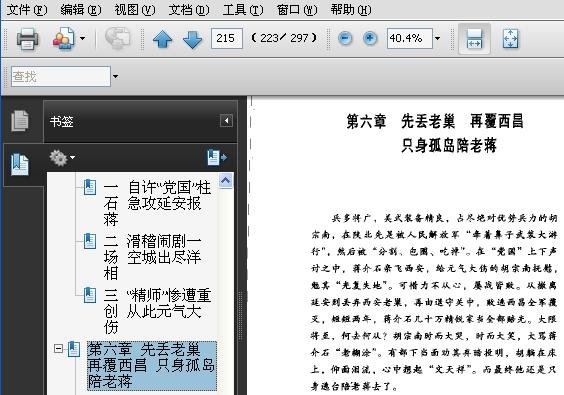
Task: Zoom out with the minus button
Action: pyautogui.click(x=345, y=38)
